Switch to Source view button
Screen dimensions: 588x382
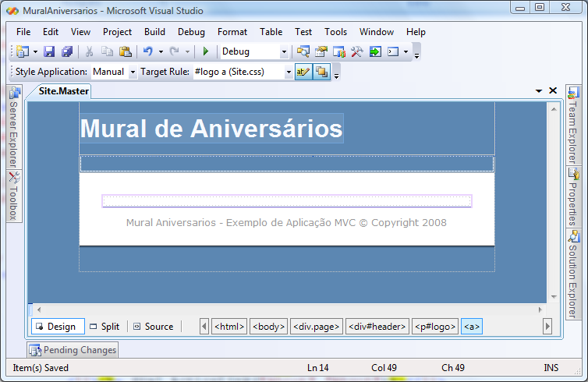(x=153, y=327)
